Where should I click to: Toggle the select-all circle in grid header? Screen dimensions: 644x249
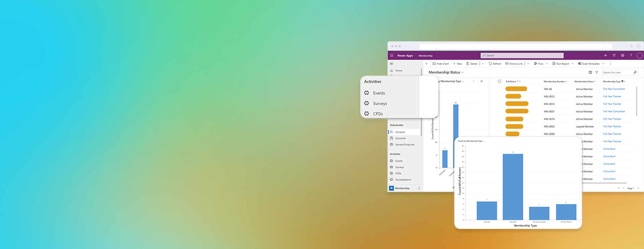click(499, 81)
